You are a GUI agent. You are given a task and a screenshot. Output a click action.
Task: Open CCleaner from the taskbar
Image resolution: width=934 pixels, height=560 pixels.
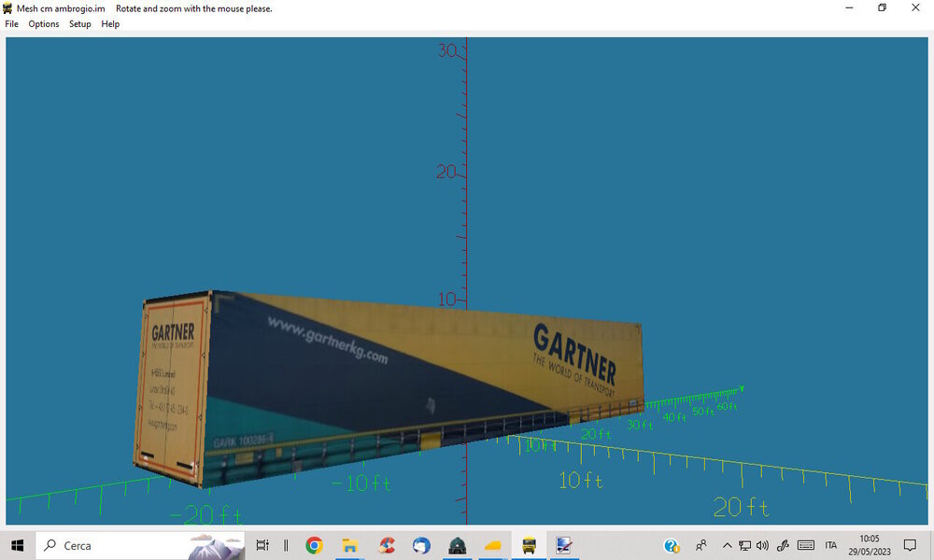[387, 545]
